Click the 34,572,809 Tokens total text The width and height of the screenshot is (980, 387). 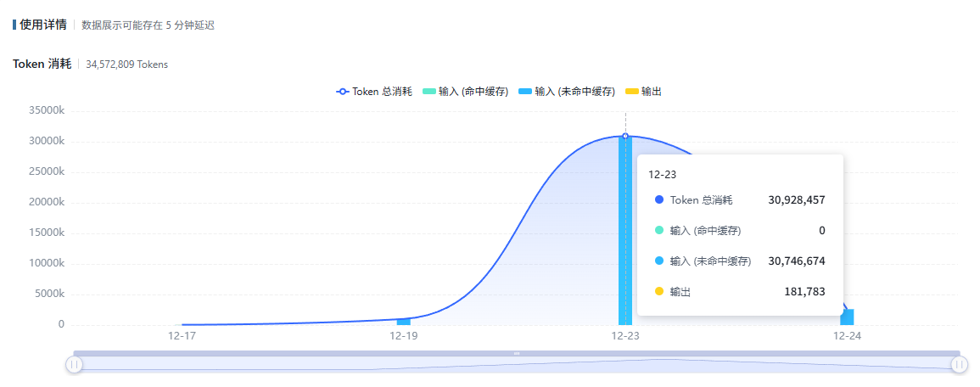pyautogui.click(x=126, y=64)
